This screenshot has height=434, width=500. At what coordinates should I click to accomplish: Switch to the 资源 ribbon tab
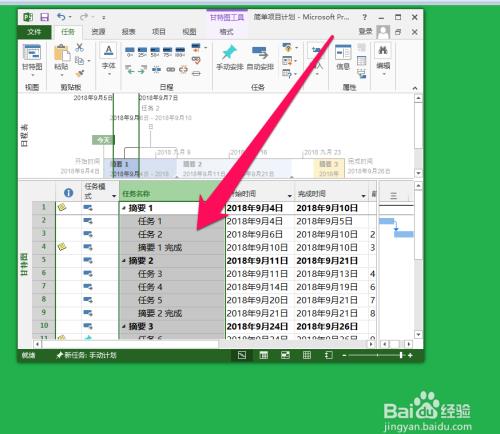[98, 32]
